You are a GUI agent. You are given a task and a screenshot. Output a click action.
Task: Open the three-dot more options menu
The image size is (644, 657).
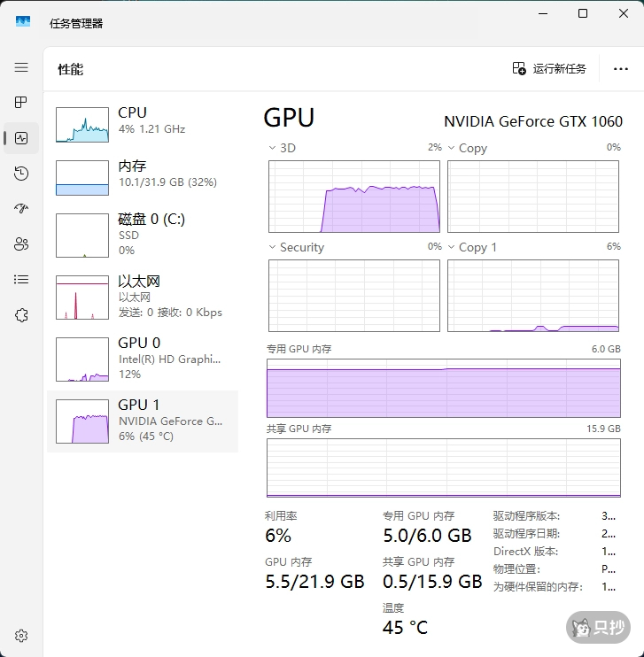[620, 69]
